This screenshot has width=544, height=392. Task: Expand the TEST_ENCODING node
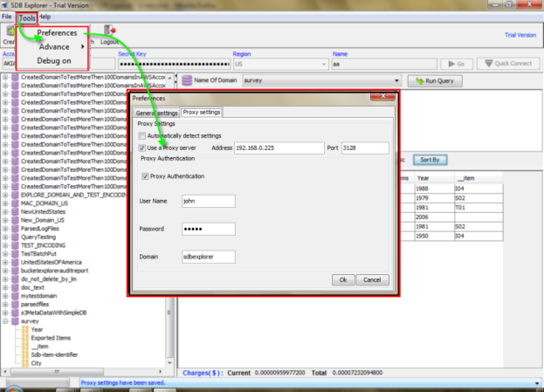click(5, 245)
